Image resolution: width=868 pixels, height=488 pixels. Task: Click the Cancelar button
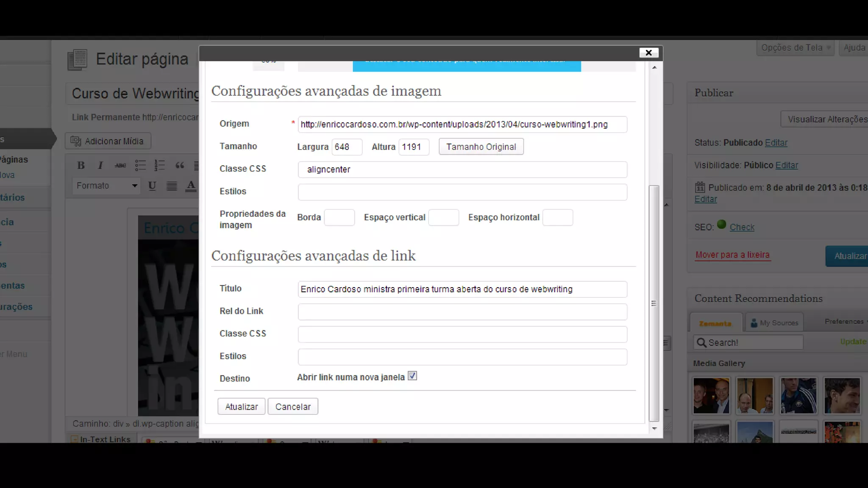click(293, 407)
